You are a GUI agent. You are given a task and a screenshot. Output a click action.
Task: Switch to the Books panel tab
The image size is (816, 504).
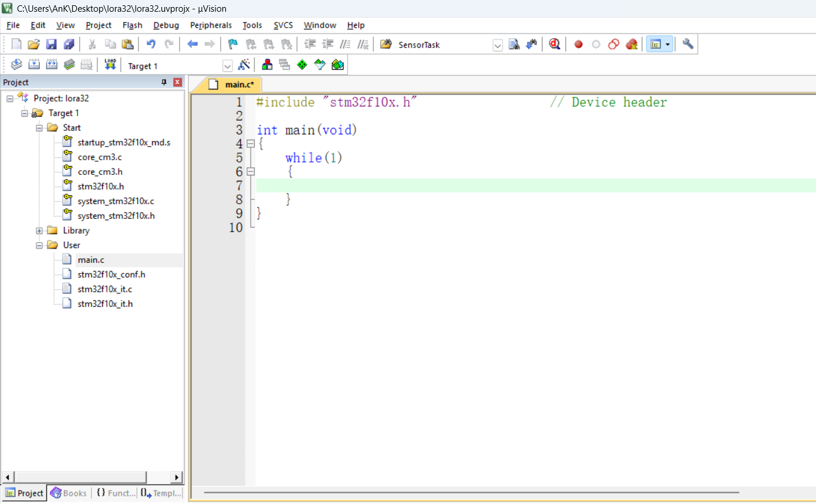coord(69,493)
